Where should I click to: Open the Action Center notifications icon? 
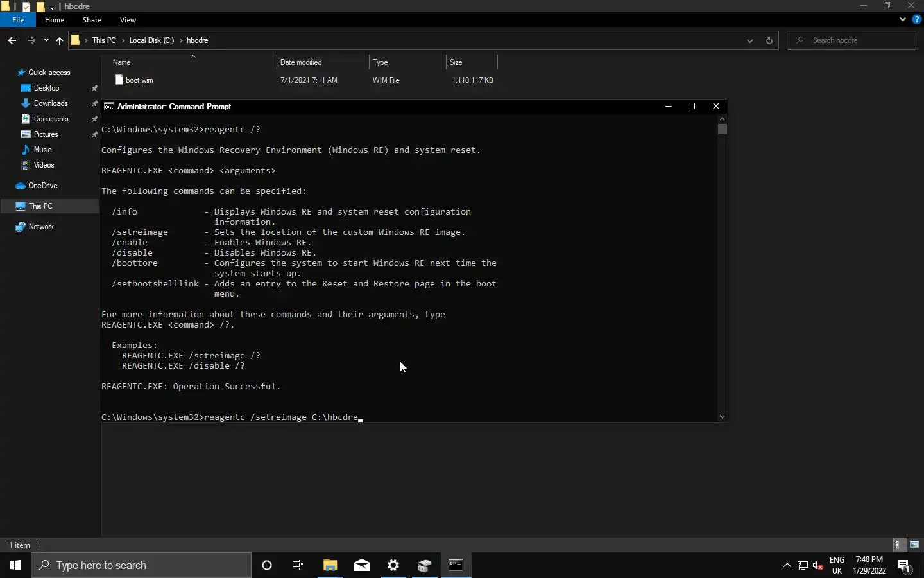click(x=905, y=565)
